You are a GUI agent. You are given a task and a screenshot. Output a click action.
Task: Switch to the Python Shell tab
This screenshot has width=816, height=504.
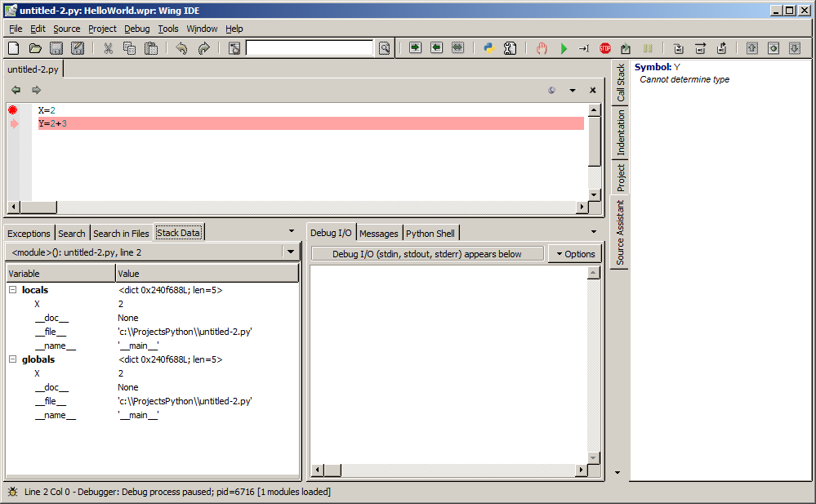430,234
